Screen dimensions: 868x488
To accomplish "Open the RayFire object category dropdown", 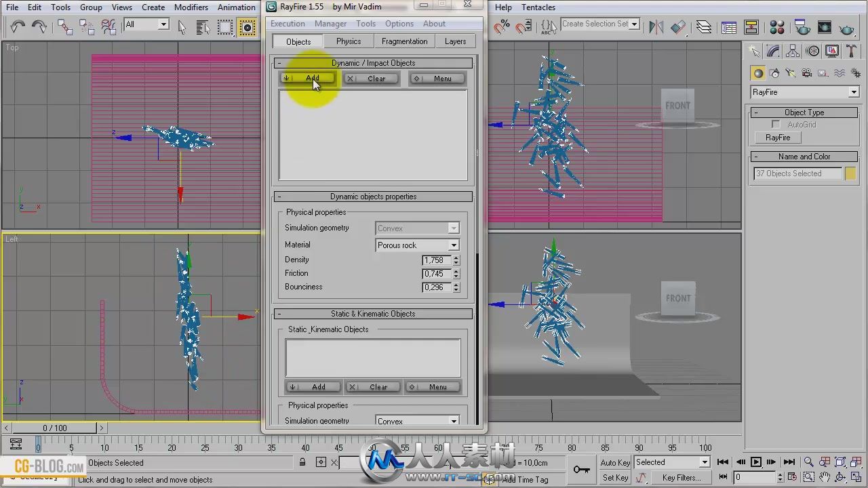I will pos(804,92).
